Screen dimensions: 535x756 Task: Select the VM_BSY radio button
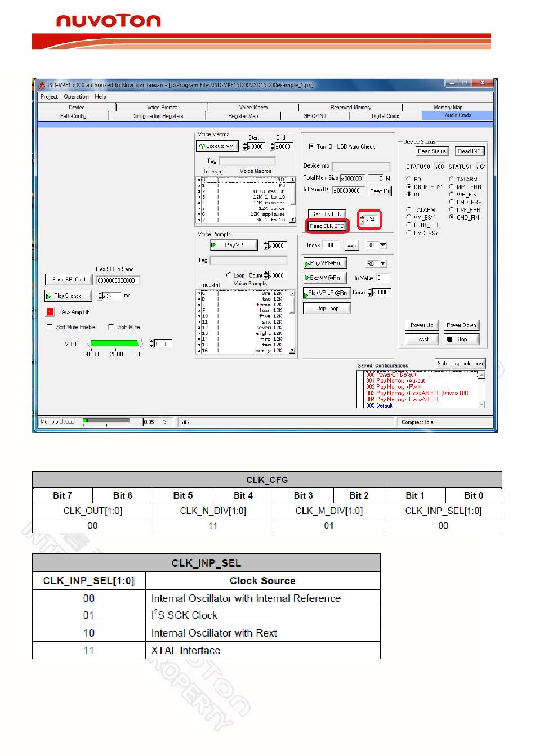(x=408, y=217)
